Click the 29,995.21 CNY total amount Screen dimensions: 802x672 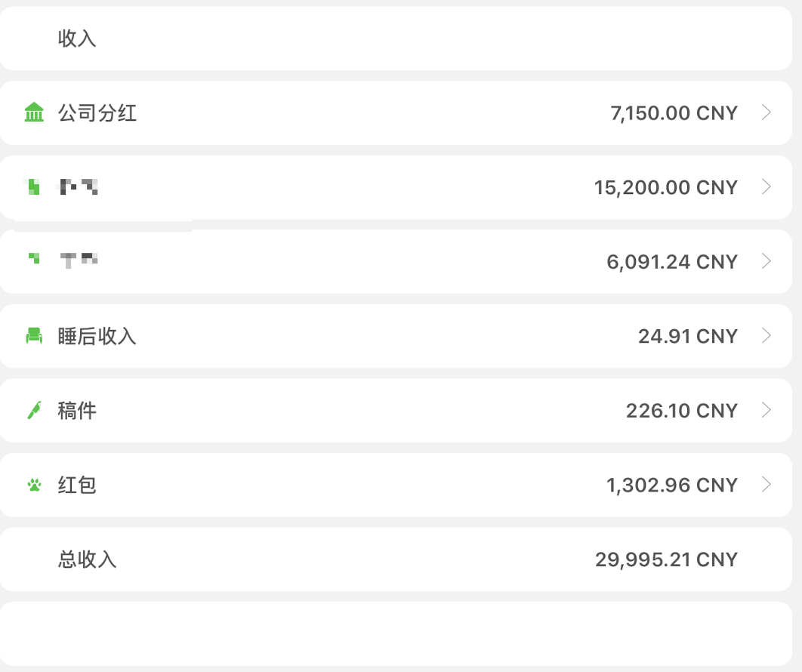(x=666, y=559)
